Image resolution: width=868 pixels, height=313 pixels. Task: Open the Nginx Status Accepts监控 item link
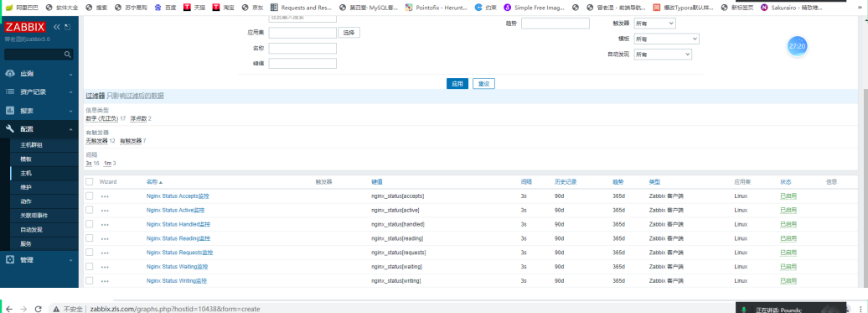(178, 196)
